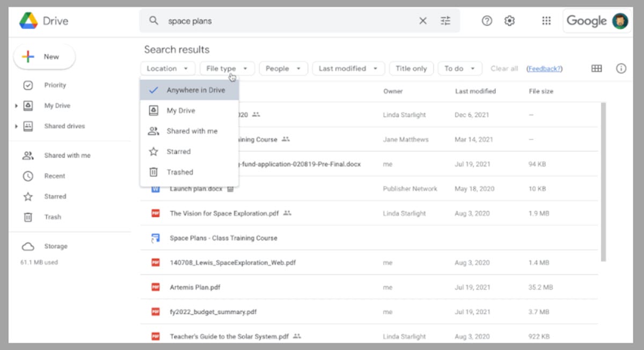This screenshot has height=350, width=644.
Task: Select My Drive in location menu
Action: pos(189,111)
